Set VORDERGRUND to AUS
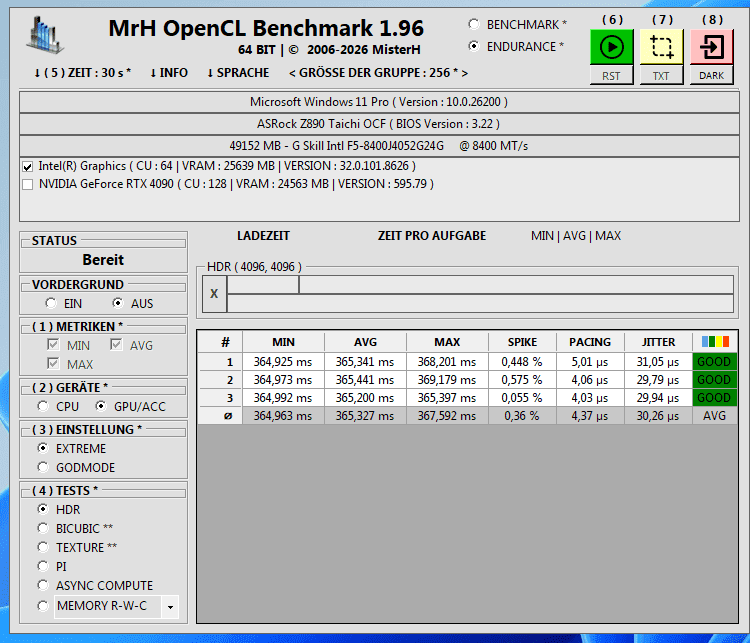Image resolution: width=750 pixels, height=643 pixels. pyautogui.click(x=117, y=303)
